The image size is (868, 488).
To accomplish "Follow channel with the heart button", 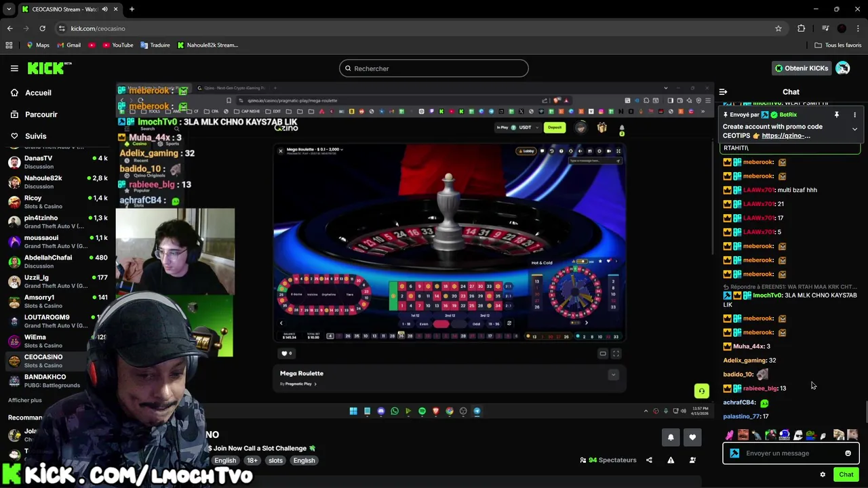I will click(x=692, y=438).
